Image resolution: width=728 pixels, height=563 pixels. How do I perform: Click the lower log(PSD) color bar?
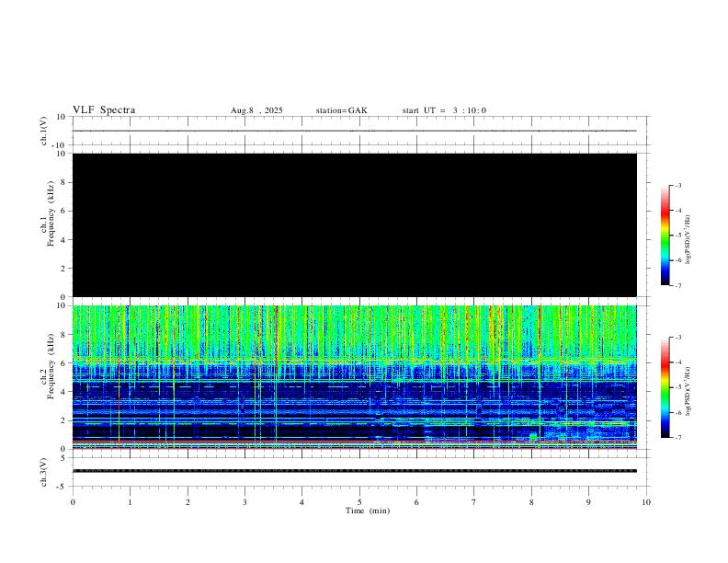[665, 387]
